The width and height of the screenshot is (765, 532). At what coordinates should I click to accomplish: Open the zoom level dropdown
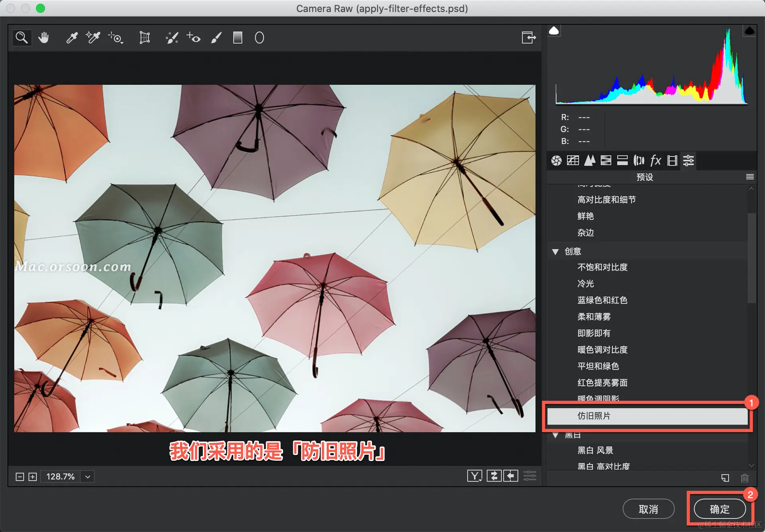(x=88, y=477)
